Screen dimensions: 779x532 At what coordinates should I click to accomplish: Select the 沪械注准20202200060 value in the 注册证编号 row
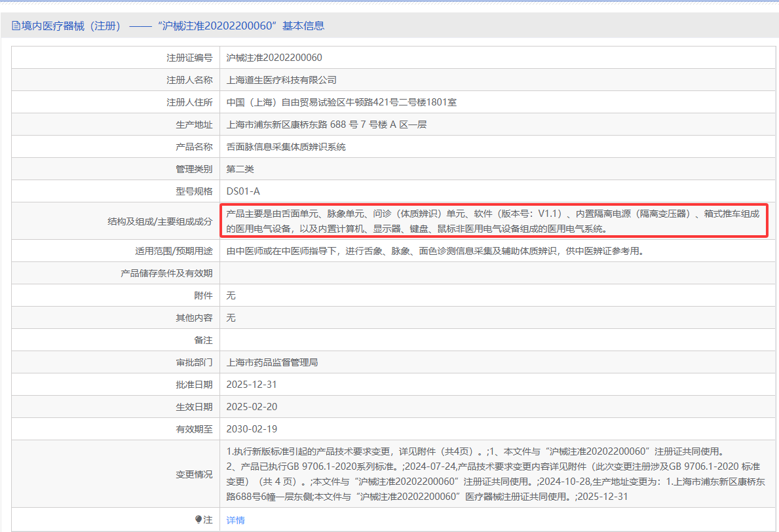(274, 58)
